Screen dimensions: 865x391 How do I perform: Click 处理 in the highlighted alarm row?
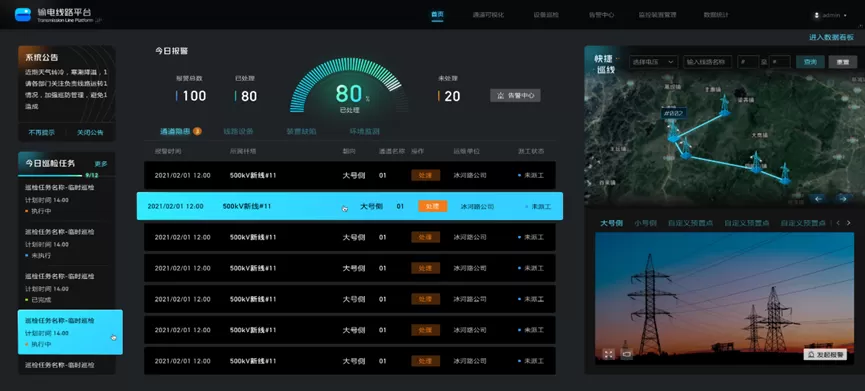tap(432, 206)
